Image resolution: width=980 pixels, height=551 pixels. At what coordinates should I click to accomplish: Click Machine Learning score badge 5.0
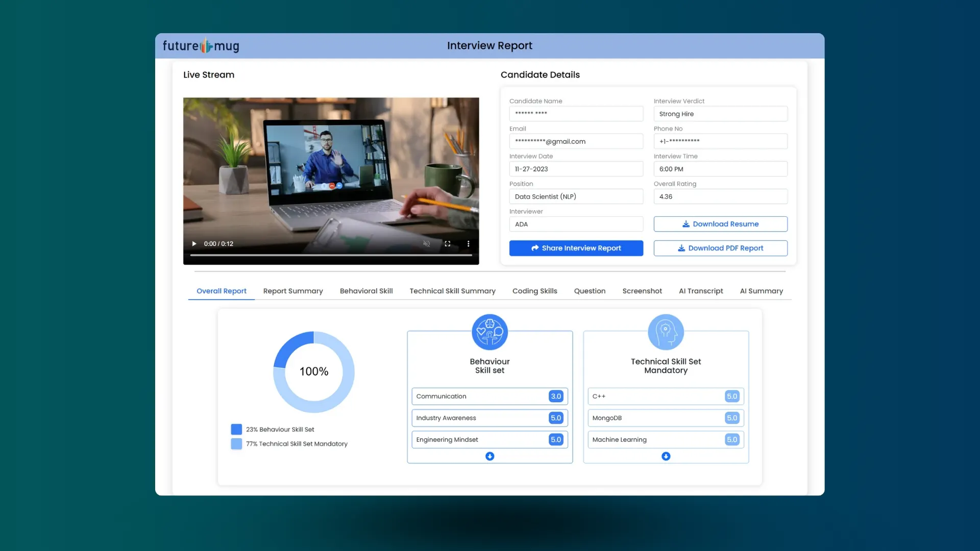point(732,439)
